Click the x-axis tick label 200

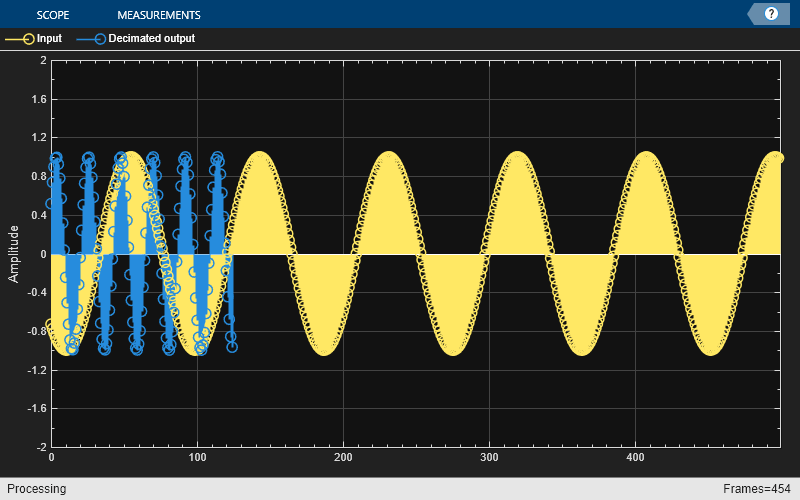click(x=343, y=457)
